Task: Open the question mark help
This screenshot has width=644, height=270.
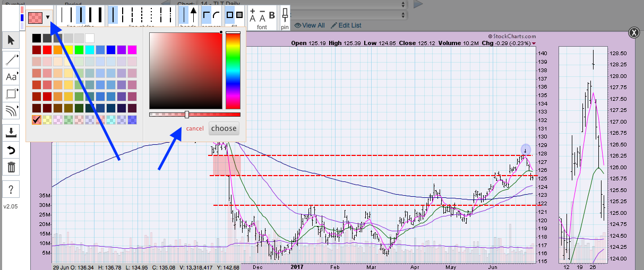Action: pyautogui.click(x=11, y=189)
